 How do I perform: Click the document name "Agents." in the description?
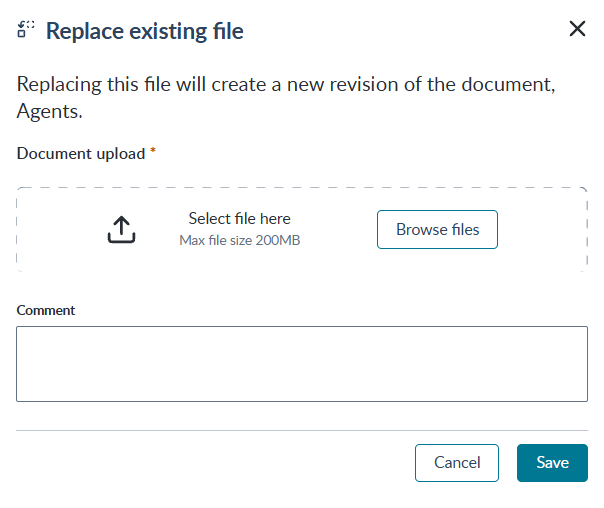pyautogui.click(x=49, y=111)
